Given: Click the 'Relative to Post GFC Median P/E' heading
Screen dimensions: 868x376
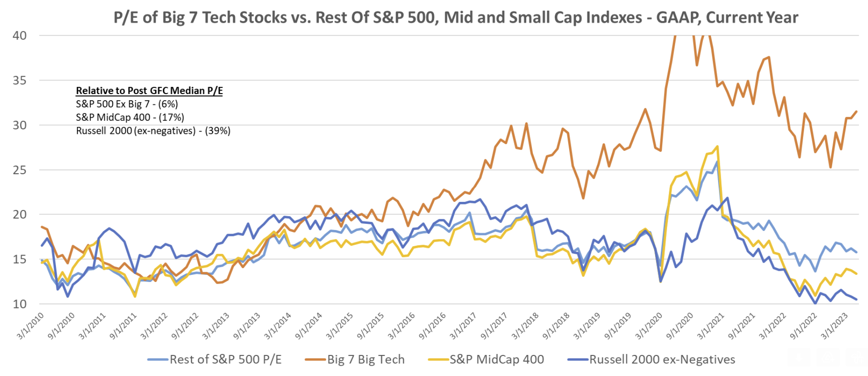Looking at the screenshot, I should tap(149, 90).
